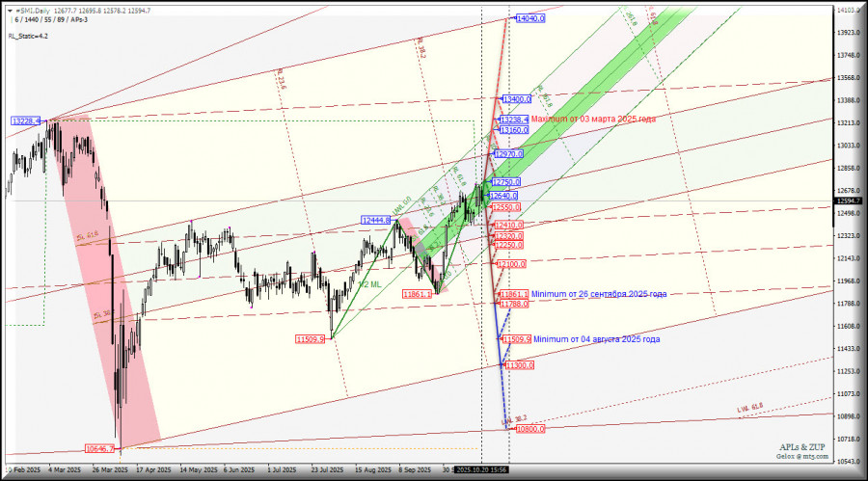Click the 13748.0 price axis value
The width and height of the screenshot is (868, 481).
(848, 55)
